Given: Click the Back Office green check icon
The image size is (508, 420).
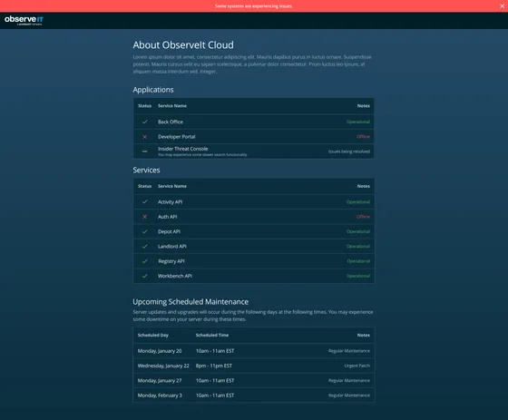Looking at the screenshot, I should (145, 122).
